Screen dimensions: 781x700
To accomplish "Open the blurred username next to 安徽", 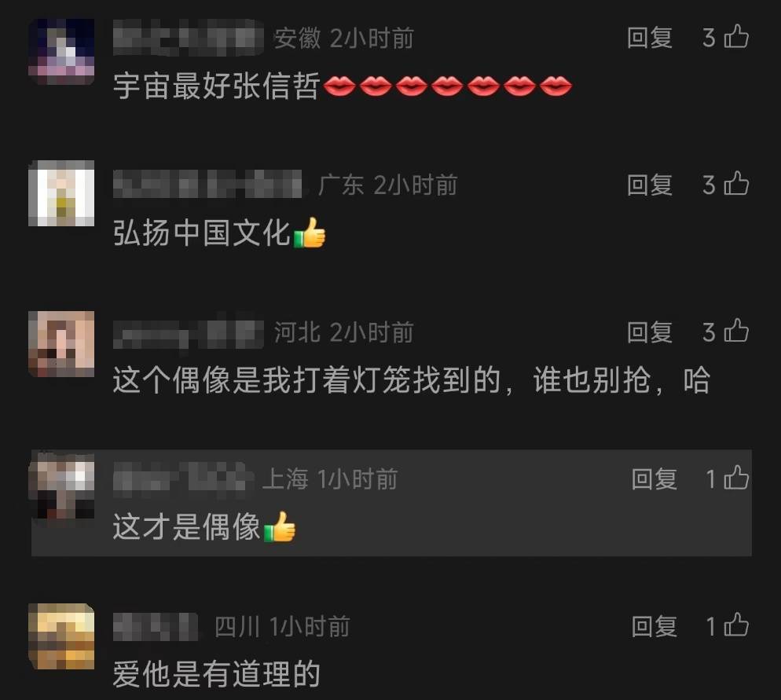I will (x=189, y=38).
